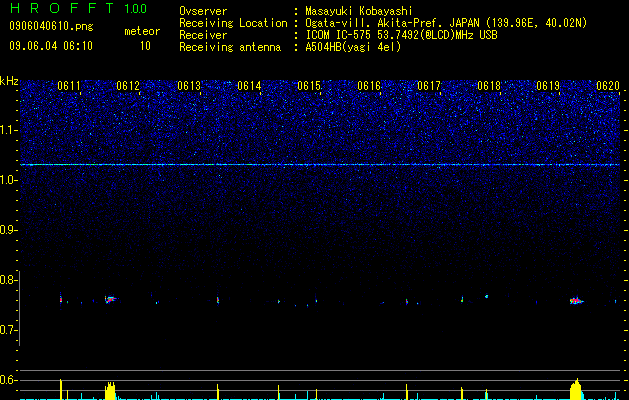Select the 0615 time label
The width and height of the screenshot is (629, 400).
click(309, 86)
